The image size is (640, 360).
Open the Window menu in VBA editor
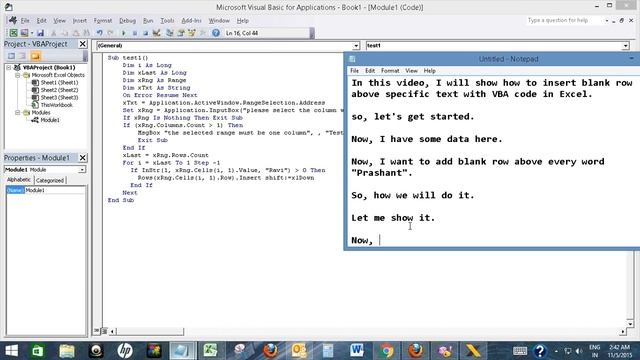click(x=219, y=20)
